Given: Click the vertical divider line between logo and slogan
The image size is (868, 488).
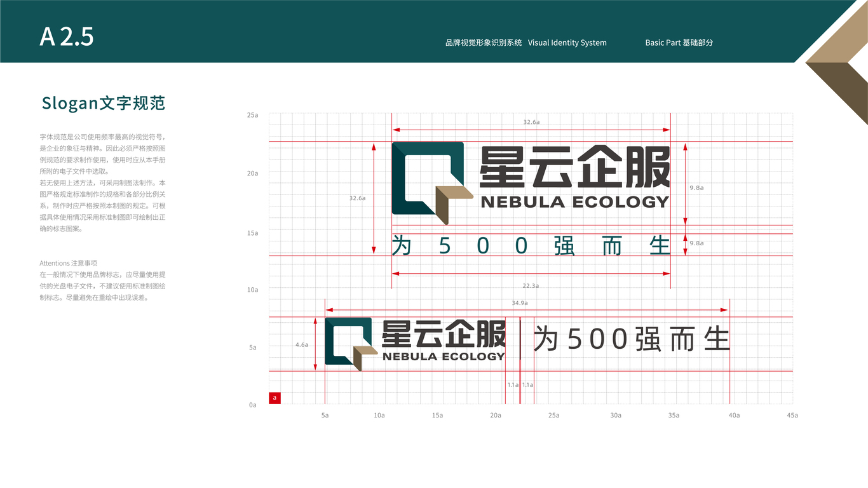Looking at the screenshot, I should coord(520,339).
